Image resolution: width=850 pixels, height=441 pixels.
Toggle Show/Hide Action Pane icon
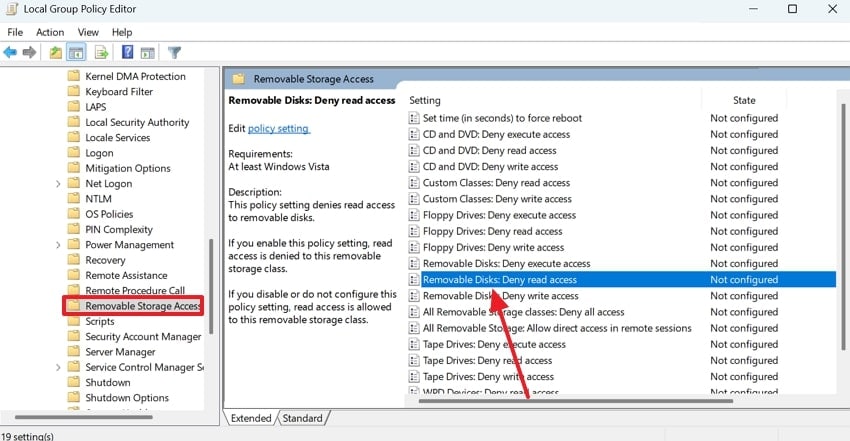[147, 53]
